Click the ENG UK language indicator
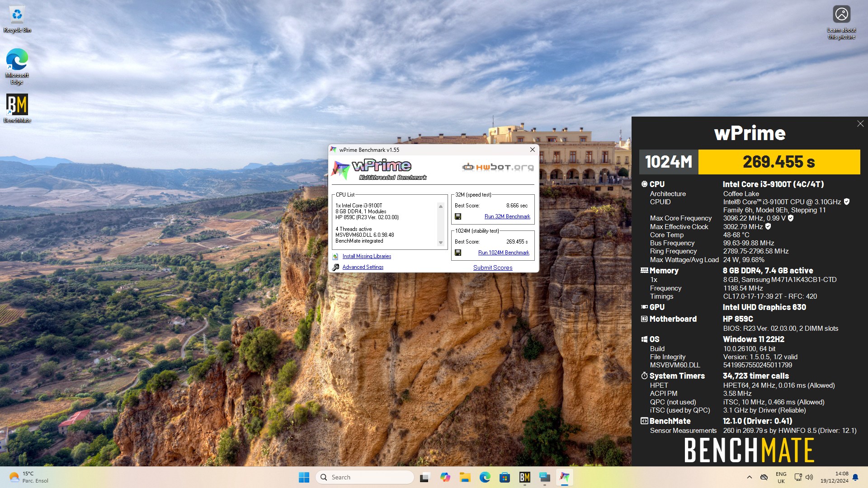 coord(781,477)
